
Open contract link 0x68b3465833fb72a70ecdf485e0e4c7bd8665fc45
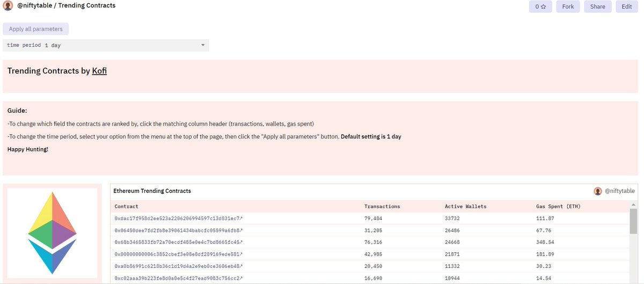(179, 242)
